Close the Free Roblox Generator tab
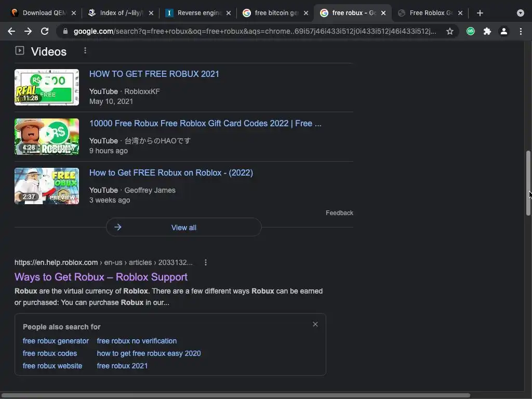This screenshot has width=532, height=399. point(460,13)
